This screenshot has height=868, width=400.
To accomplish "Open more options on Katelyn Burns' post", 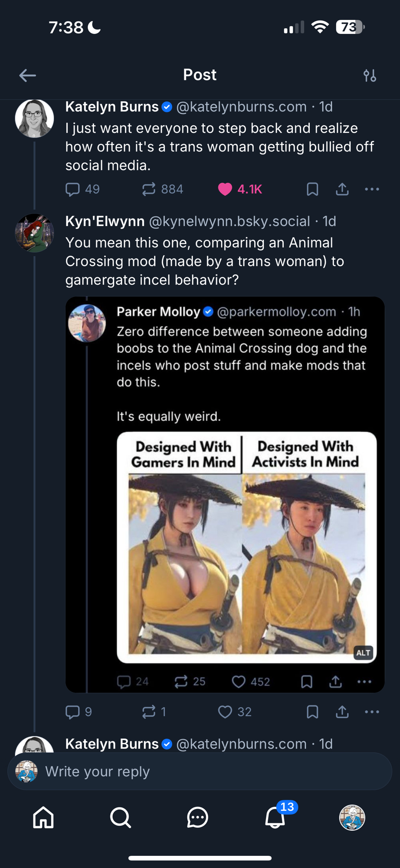I will [372, 189].
